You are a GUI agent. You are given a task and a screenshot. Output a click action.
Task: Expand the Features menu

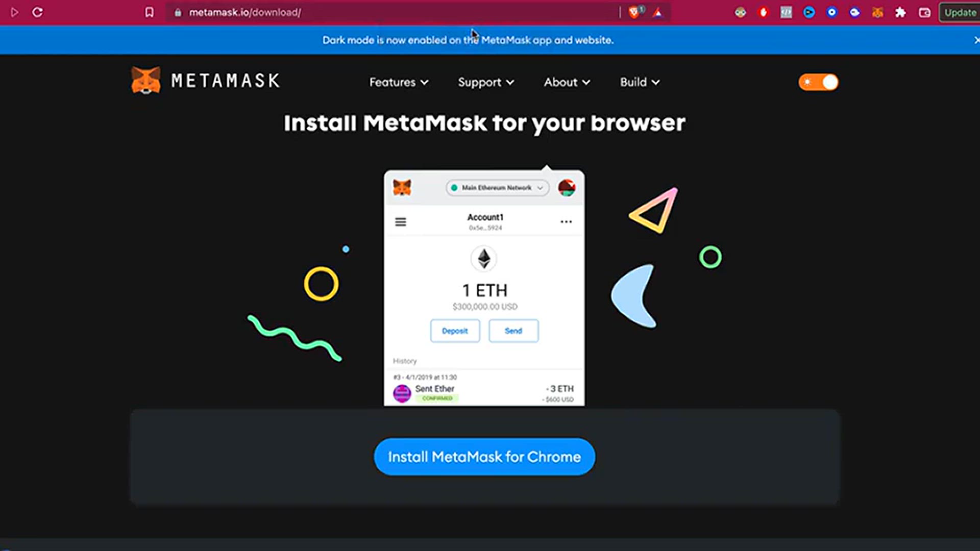pos(399,82)
